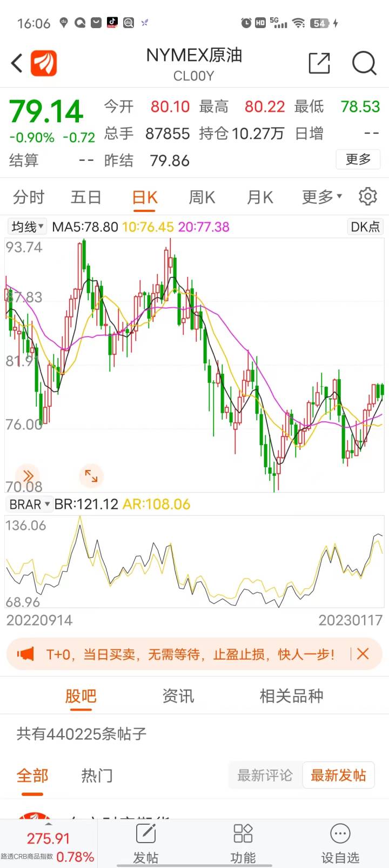Tap the share icon in header

[319, 63]
